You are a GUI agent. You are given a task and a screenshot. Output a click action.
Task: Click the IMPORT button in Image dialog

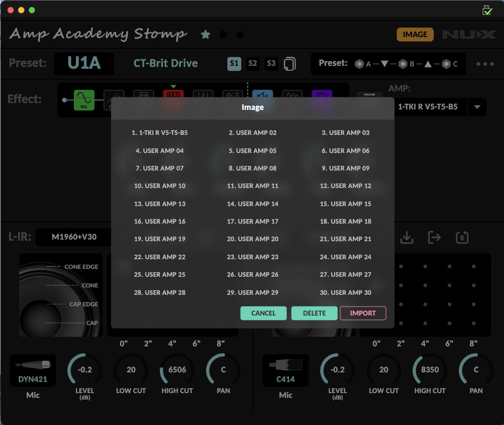363,313
